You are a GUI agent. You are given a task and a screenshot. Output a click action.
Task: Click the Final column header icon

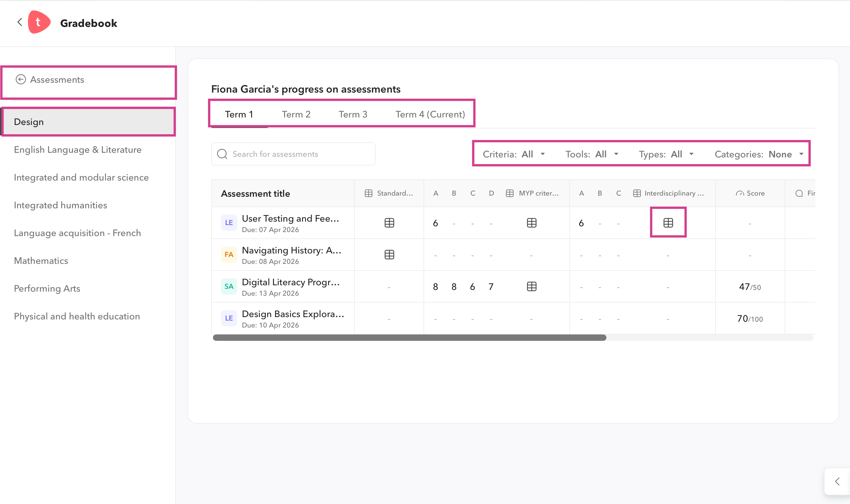[799, 193]
